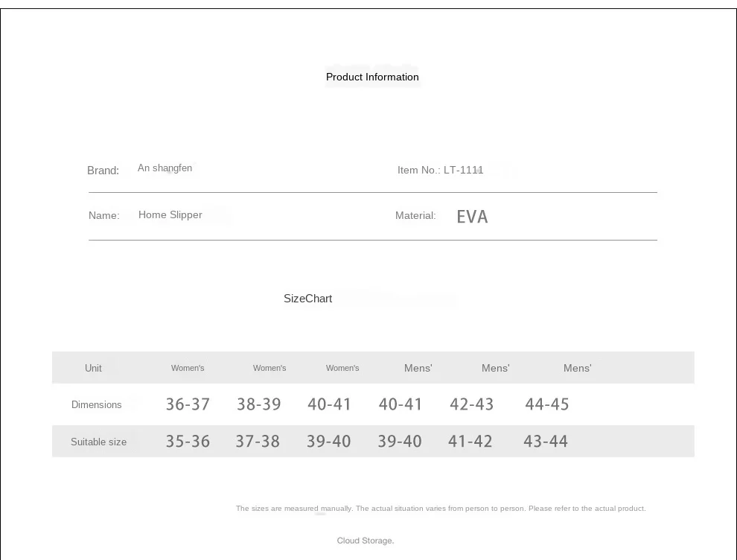Click the Cloud Storage text

(x=366, y=541)
